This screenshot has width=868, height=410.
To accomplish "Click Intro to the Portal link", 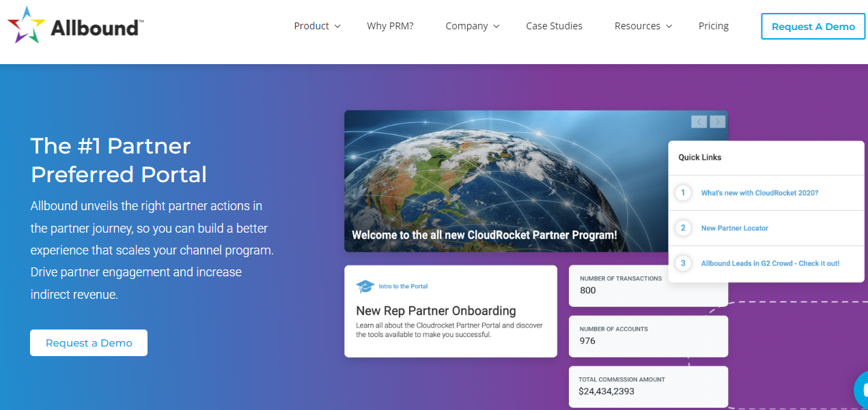I will click(x=403, y=287).
